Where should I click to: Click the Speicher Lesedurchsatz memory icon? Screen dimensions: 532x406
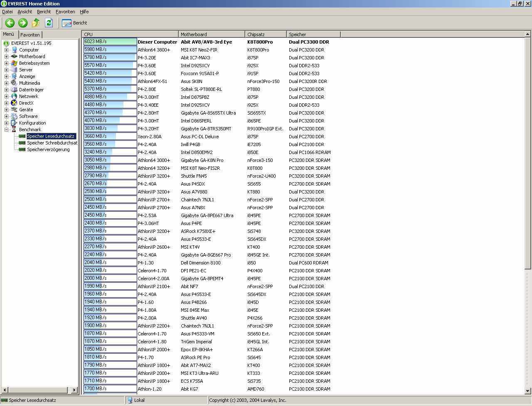[22, 136]
